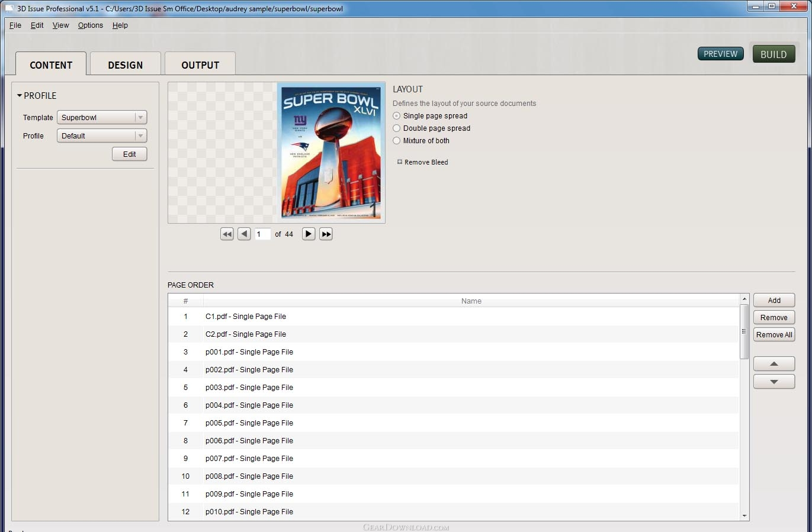
Task: Click page order scroll up arrow
Action: coord(744,298)
